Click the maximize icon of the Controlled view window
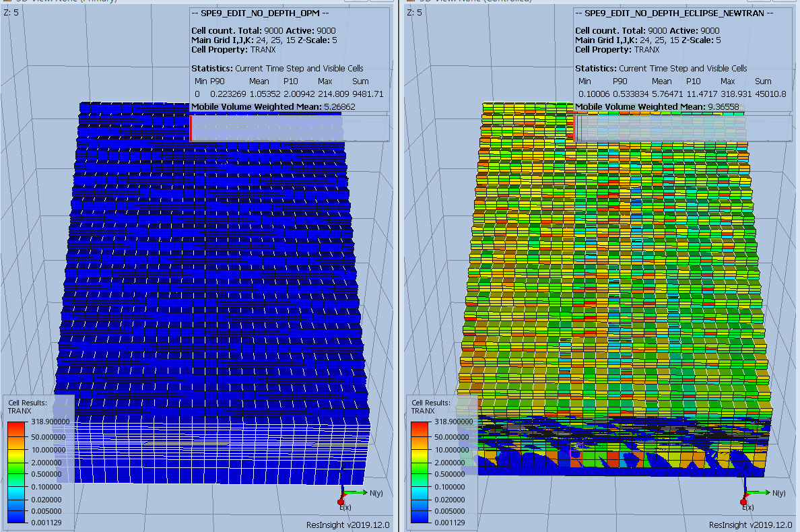Screen dimensions: 800x532 click(x=785, y=3)
